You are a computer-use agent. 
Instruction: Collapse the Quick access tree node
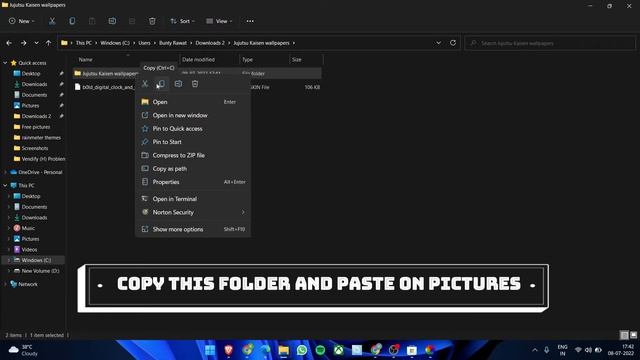coord(5,63)
